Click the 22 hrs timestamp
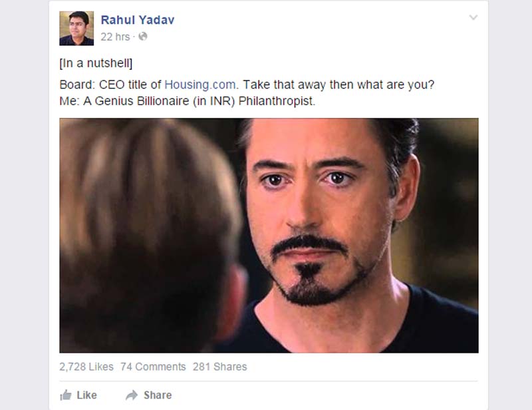The image size is (532, 410). (115, 37)
